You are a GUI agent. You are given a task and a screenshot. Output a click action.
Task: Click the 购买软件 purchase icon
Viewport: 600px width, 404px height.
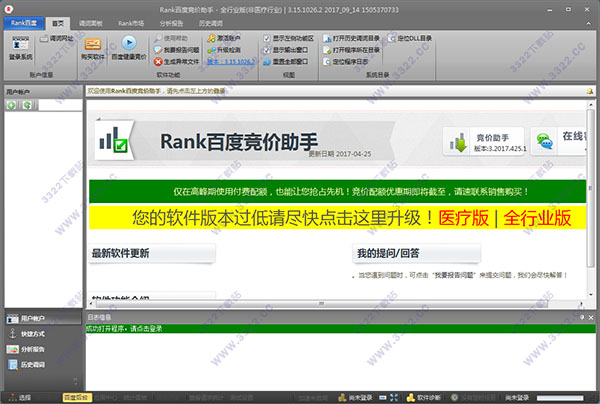click(x=93, y=49)
